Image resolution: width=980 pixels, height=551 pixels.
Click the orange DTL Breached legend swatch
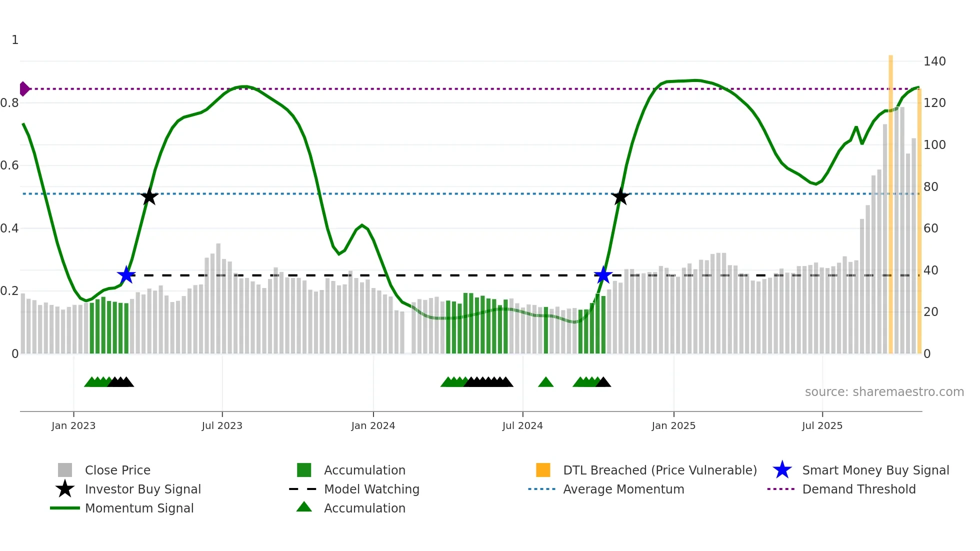pos(543,470)
